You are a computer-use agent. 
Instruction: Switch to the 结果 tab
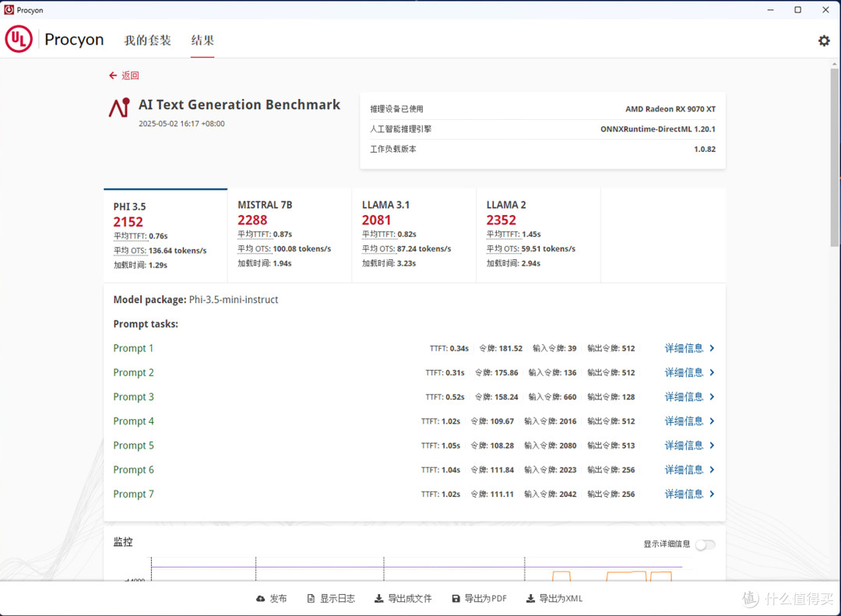click(202, 40)
